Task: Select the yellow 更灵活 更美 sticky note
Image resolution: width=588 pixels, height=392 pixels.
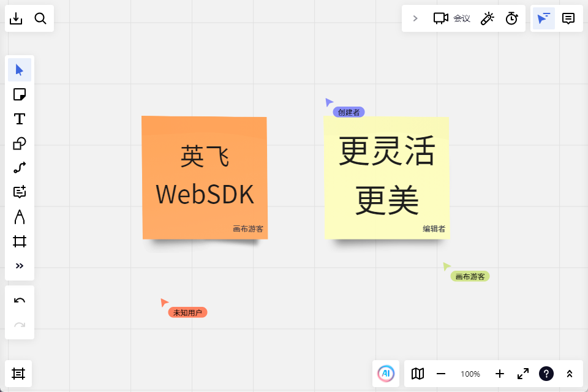Action: point(386,178)
